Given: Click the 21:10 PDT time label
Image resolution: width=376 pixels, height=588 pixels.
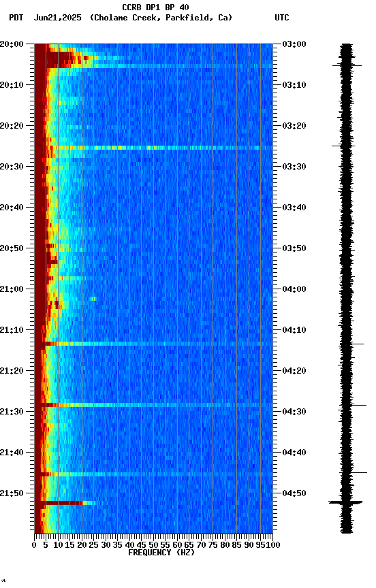Looking at the screenshot, I should [12, 330].
